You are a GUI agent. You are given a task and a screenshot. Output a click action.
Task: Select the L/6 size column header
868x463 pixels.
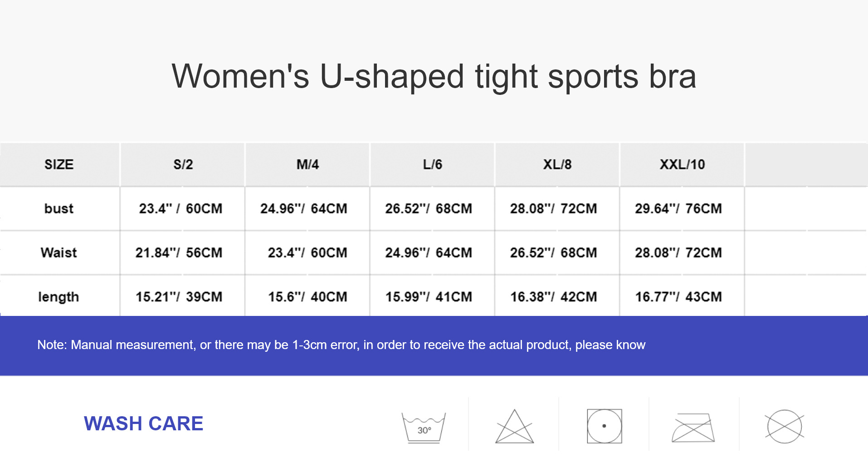432,164
